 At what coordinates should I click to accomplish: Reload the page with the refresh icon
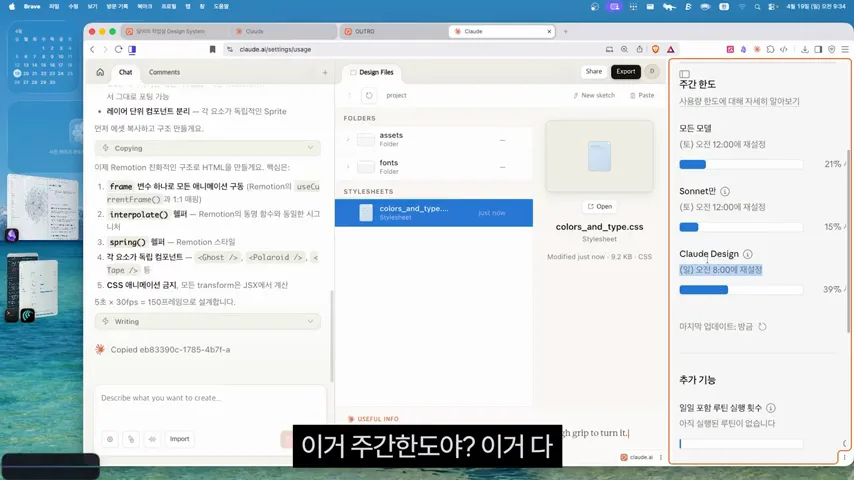point(118,49)
